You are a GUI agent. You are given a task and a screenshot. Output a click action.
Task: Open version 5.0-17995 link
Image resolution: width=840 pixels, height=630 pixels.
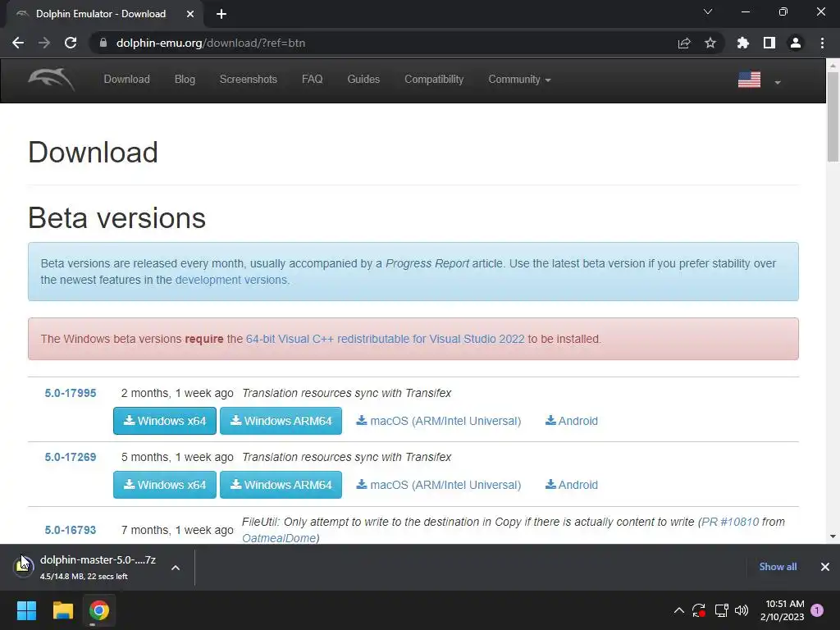point(71,393)
